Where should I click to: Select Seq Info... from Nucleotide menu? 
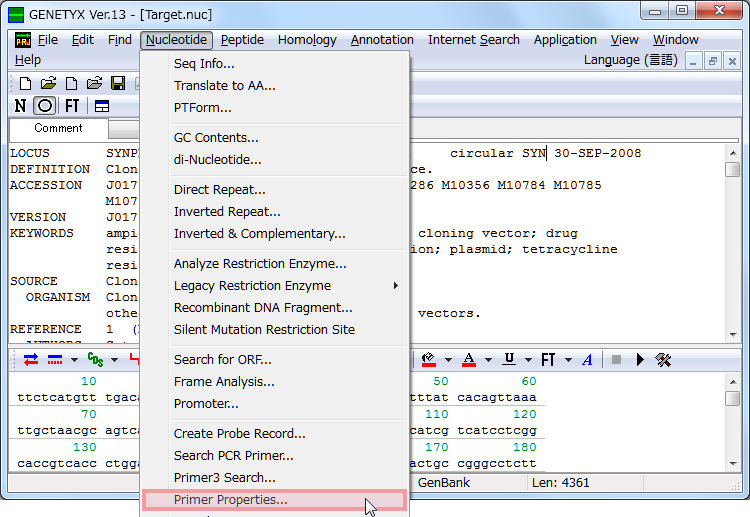coord(275,64)
